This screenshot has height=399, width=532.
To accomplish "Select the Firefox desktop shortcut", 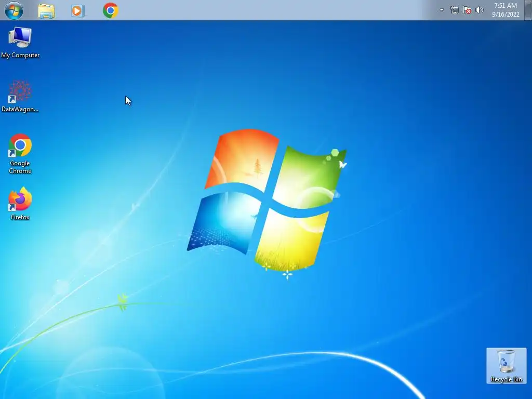I will (x=20, y=204).
